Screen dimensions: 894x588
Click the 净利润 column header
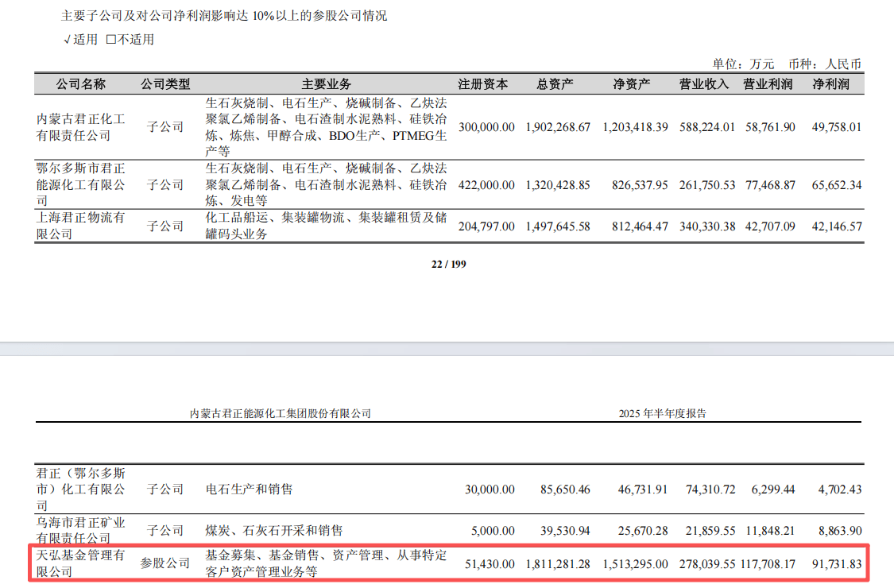pos(831,84)
